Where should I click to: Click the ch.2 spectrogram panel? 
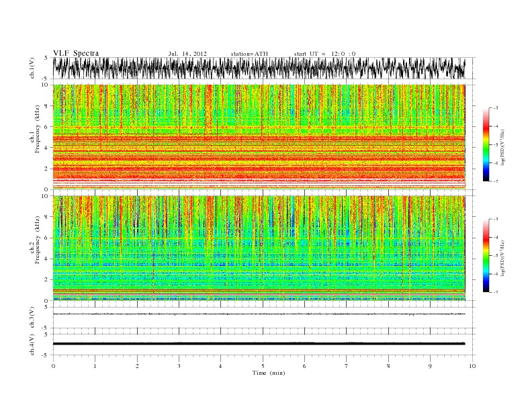259,248
